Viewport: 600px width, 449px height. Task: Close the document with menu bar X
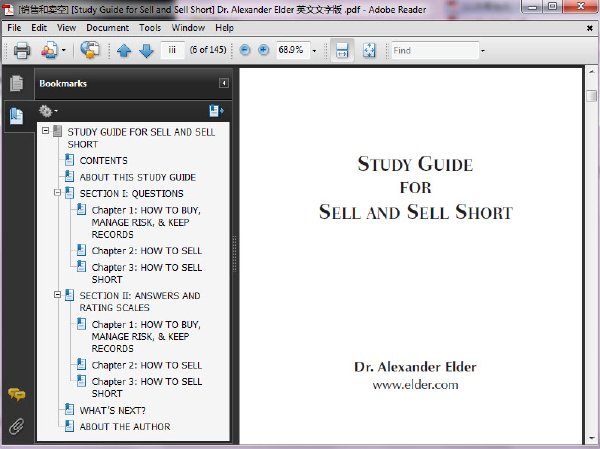[x=590, y=28]
